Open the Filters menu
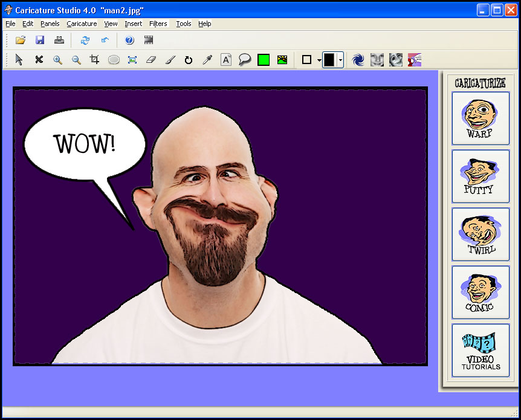521x420 pixels. pyautogui.click(x=158, y=24)
